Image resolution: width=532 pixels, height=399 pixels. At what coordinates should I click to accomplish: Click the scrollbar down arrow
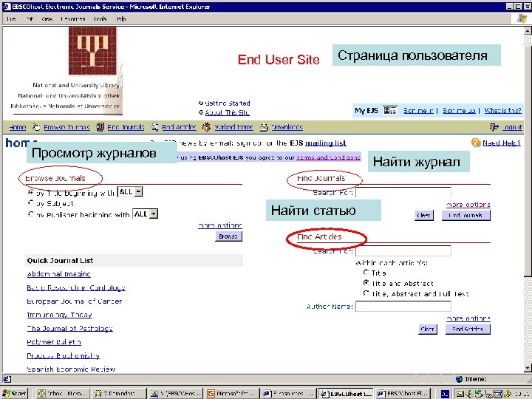coord(528,368)
